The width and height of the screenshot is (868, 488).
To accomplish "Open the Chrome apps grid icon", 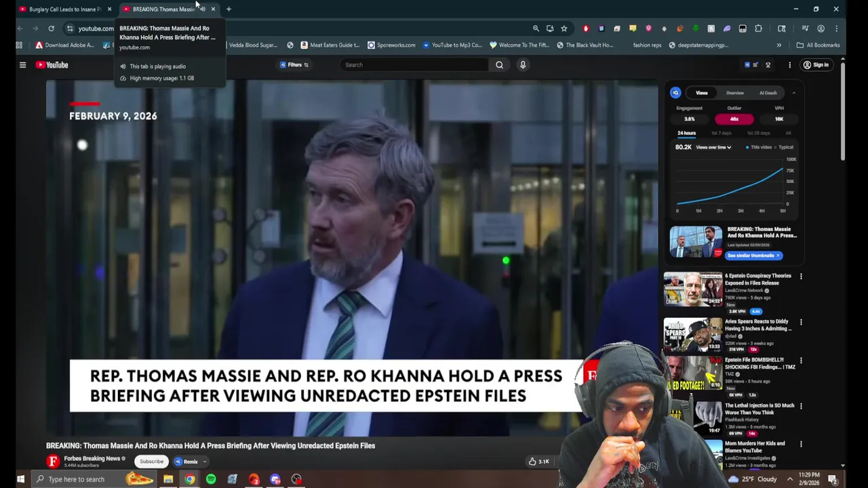I will point(19,45).
